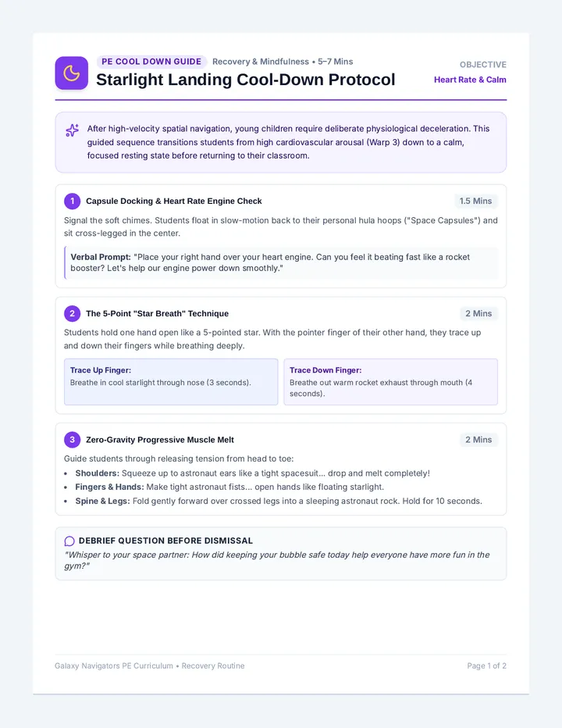Click the Capsule Docking & Heart Rate heading
Viewport: 562px width, 728px height.
pyautogui.click(x=173, y=201)
